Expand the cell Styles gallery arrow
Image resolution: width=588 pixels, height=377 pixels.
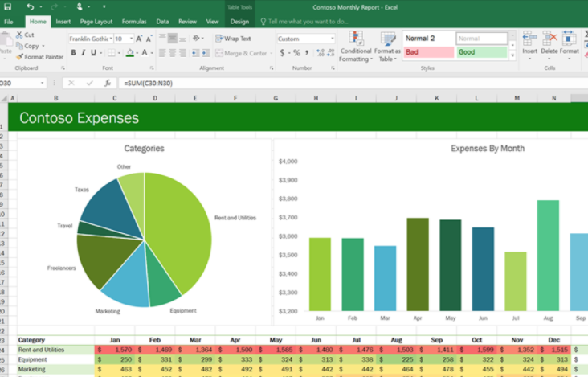pos(512,55)
